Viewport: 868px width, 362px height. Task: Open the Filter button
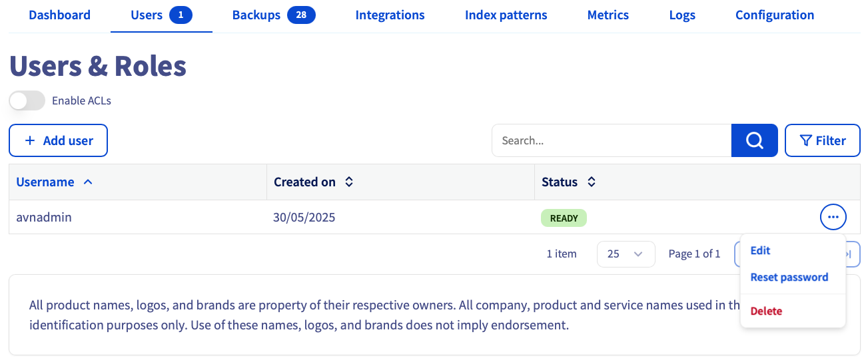(x=823, y=140)
